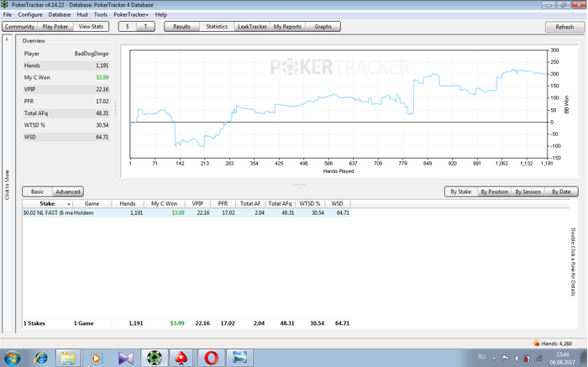
Task: Sort by the WSD column header
Action: coord(337,203)
